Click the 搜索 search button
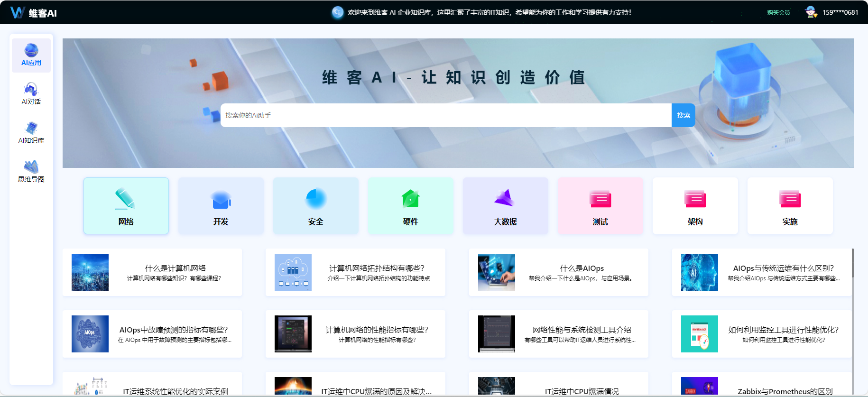This screenshot has height=397, width=868. click(683, 115)
